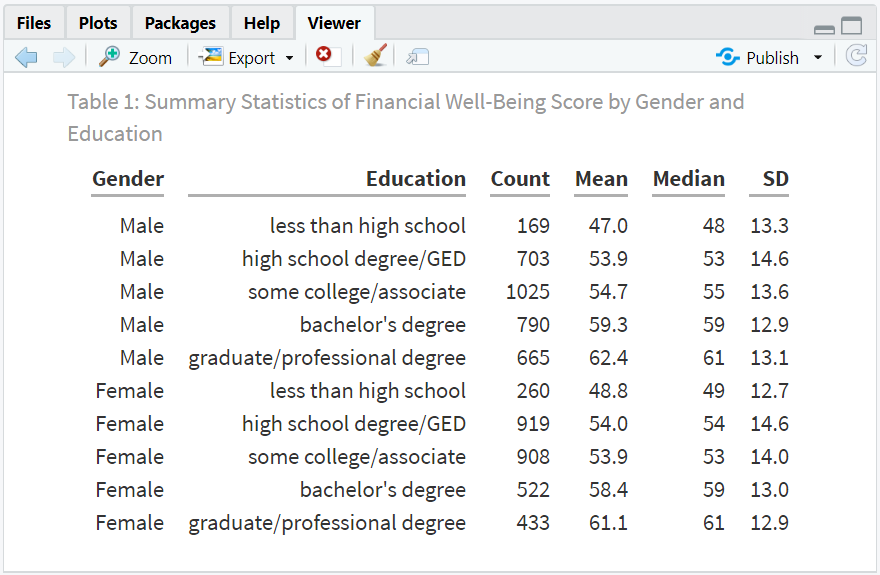Switch to the Files tab
The image size is (880, 575).
tap(34, 23)
